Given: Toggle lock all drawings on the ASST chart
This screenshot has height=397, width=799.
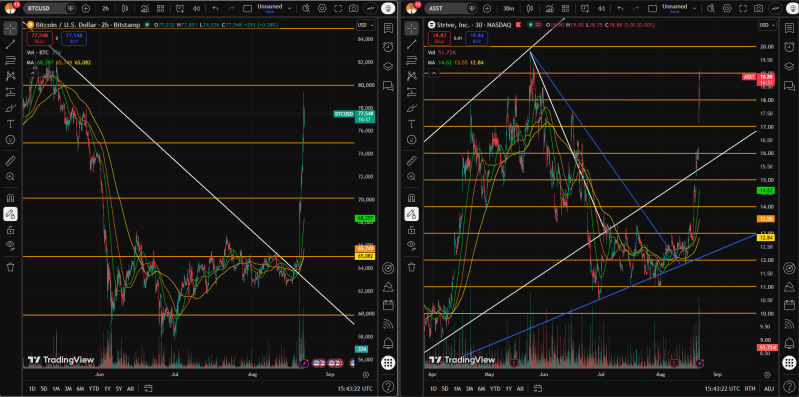Looking at the screenshot, I should [x=411, y=230].
